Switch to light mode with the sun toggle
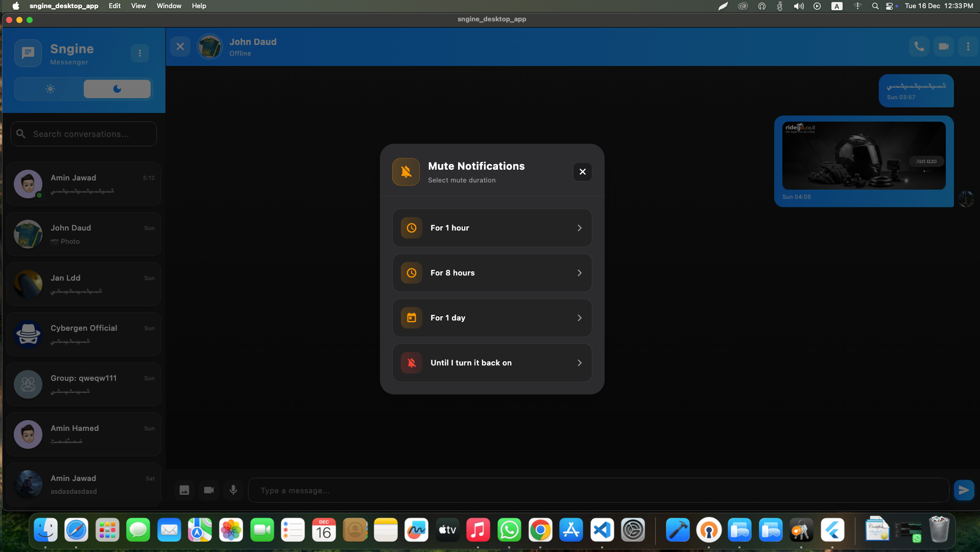The image size is (980, 552). [x=50, y=88]
